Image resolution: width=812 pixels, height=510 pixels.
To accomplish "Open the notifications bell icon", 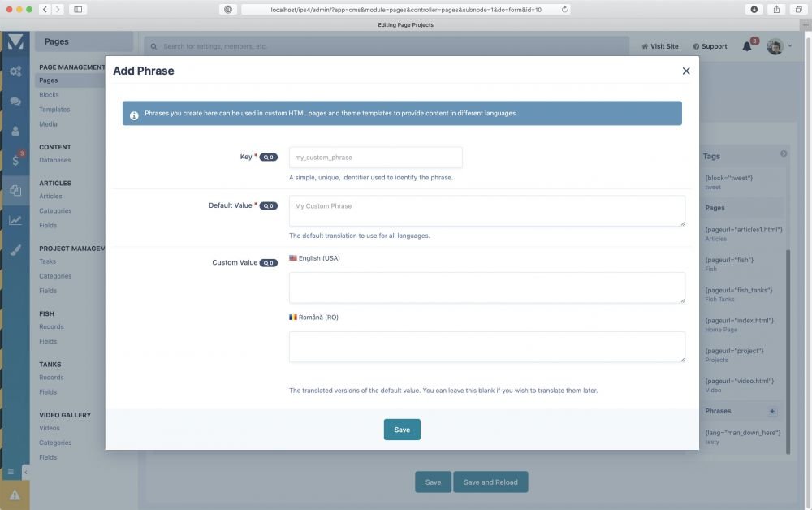I will pyautogui.click(x=747, y=46).
